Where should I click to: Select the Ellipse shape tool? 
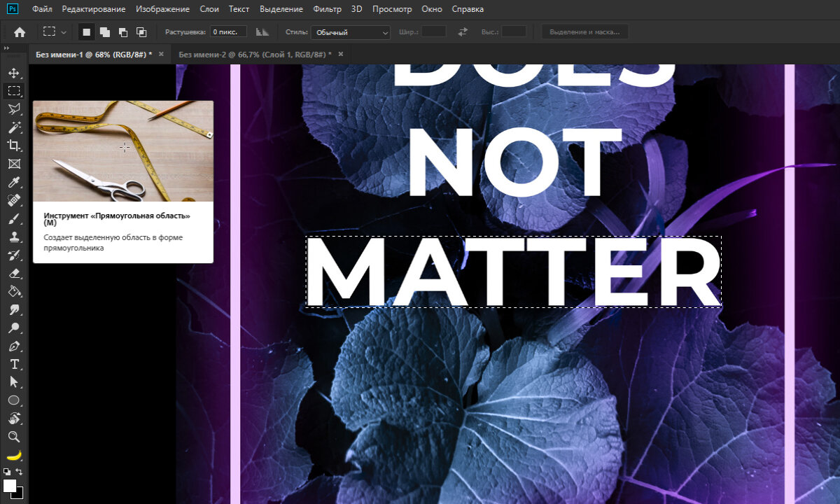click(x=13, y=400)
